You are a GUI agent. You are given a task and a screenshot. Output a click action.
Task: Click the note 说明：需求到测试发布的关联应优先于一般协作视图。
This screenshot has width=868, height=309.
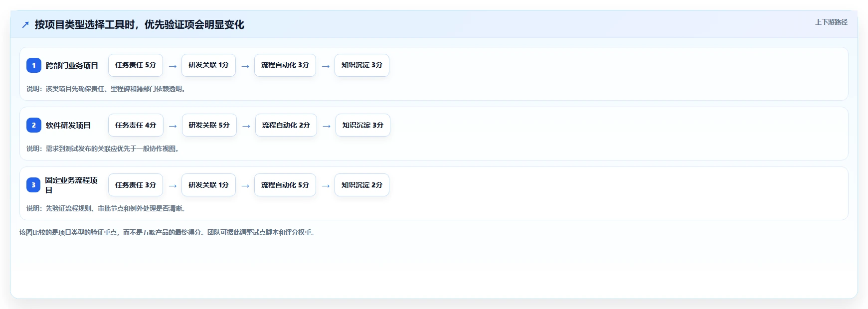(104, 149)
